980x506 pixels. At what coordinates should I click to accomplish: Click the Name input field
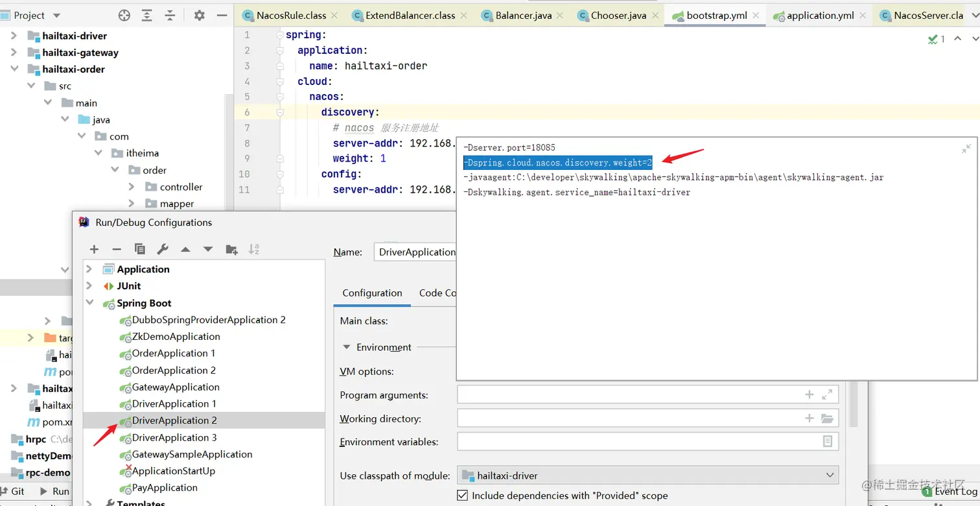tap(415, 252)
